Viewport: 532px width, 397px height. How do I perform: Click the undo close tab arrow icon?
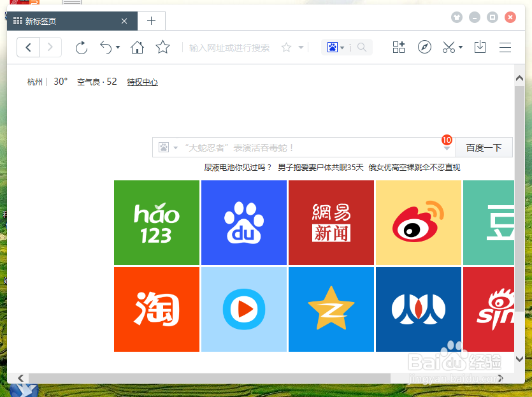(x=106, y=48)
